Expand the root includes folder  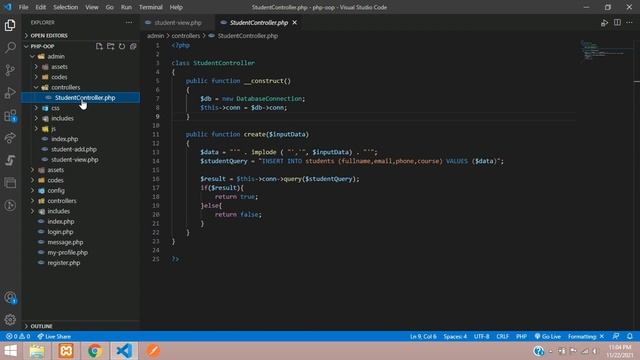58,211
